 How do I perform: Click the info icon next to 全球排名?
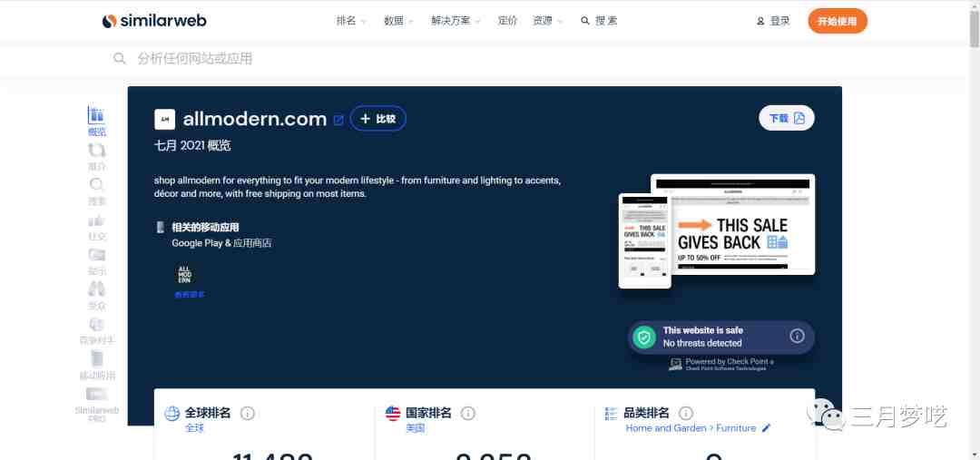[x=248, y=413]
